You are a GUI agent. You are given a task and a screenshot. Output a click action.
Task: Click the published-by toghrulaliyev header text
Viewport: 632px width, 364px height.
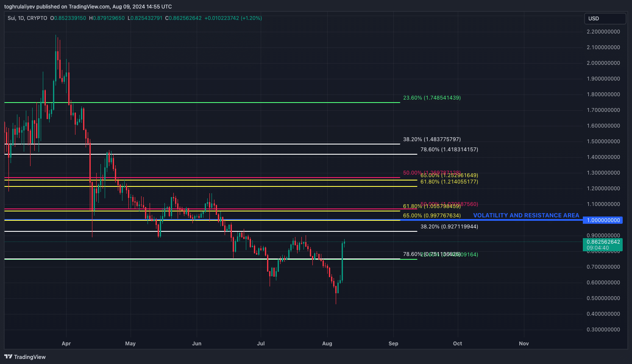pyautogui.click(x=88, y=6)
